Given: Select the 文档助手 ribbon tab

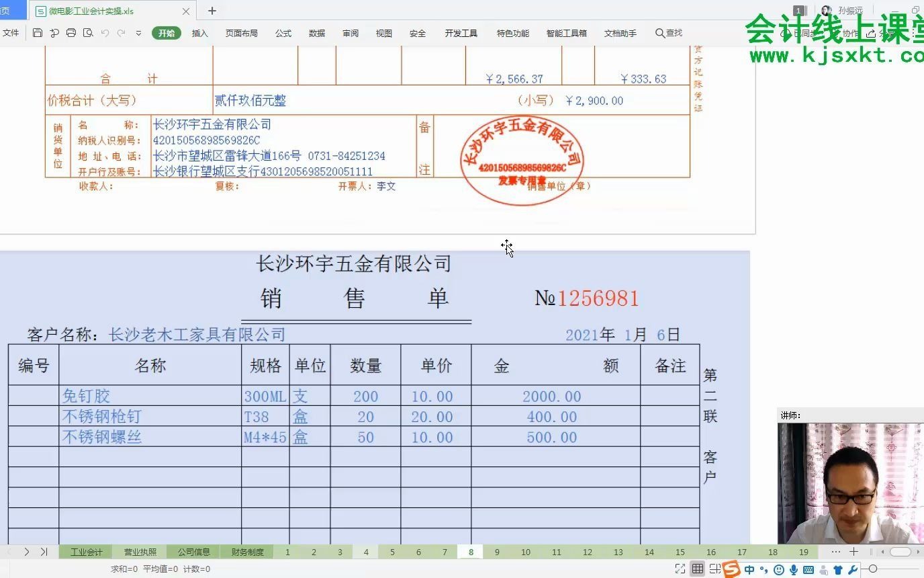Looking at the screenshot, I should [620, 33].
